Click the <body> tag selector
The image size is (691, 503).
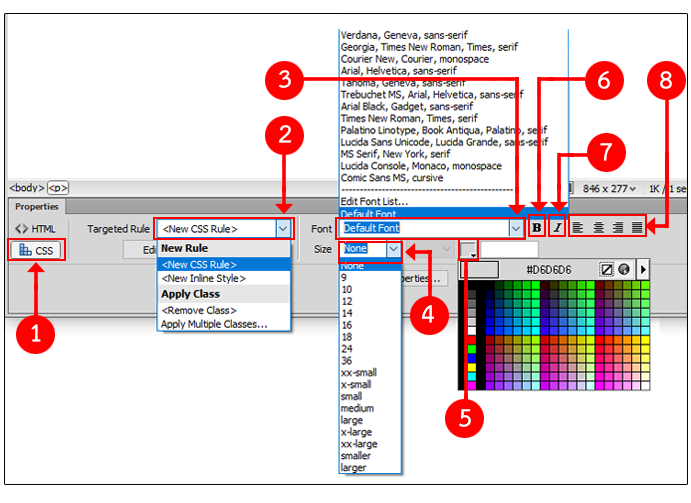[26, 187]
